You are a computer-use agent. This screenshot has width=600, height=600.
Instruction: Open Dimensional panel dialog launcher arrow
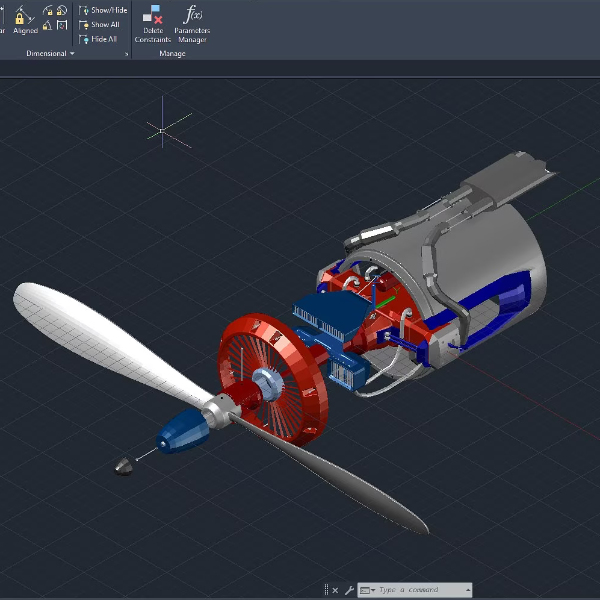click(x=126, y=54)
